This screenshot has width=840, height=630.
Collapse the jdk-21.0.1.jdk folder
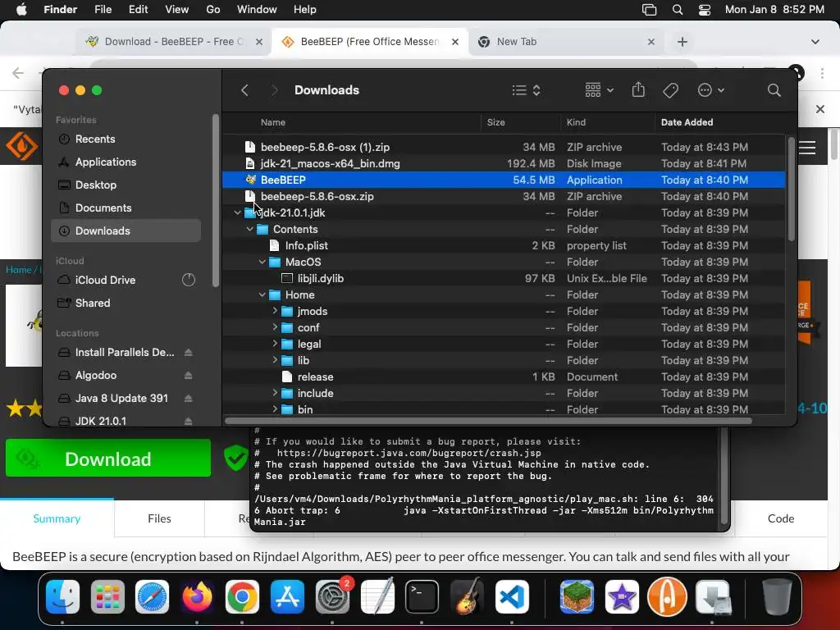237,212
